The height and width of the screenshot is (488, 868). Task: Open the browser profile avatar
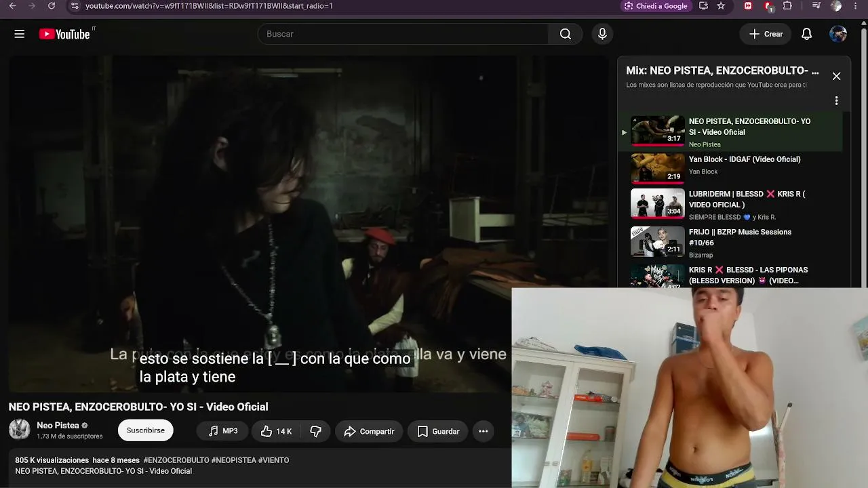pos(836,6)
